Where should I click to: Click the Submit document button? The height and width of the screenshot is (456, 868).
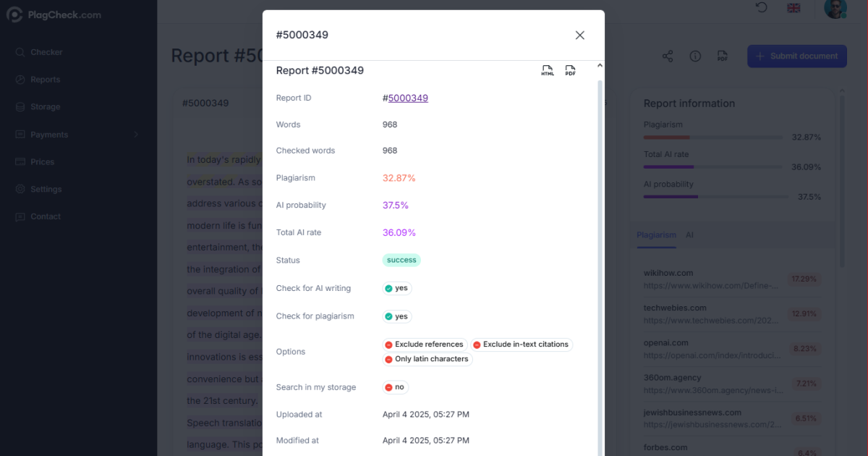click(796, 56)
